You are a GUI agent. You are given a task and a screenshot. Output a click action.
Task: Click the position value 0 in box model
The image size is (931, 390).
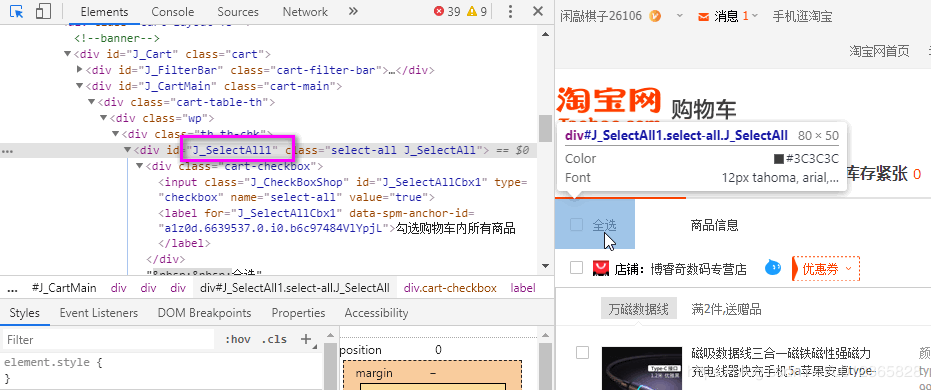pos(438,350)
